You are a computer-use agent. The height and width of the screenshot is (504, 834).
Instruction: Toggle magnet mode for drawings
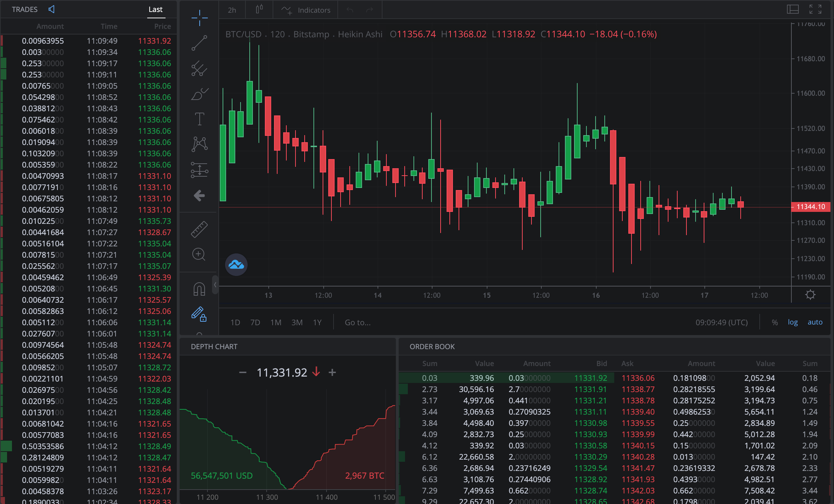(199, 289)
